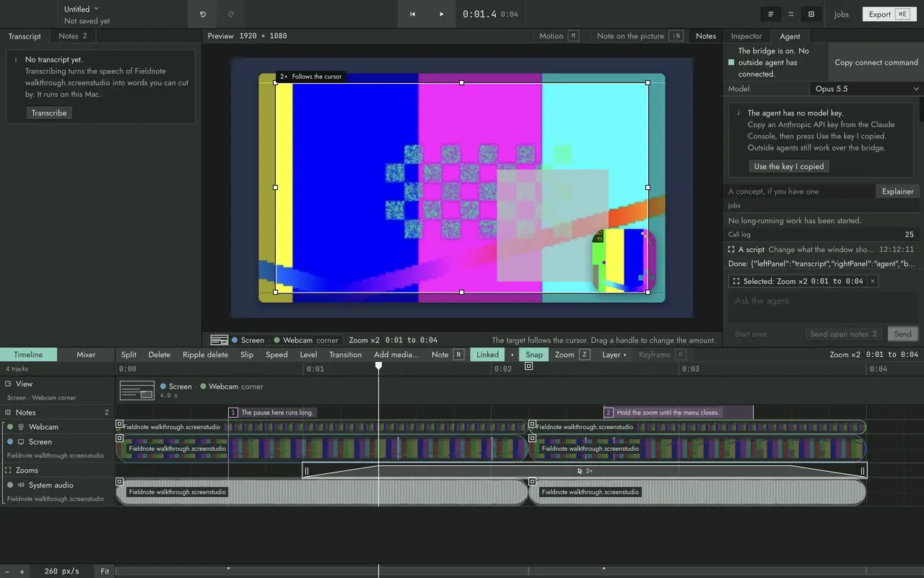
Task: Open the Untitled project name dropdown
Action: pos(81,9)
